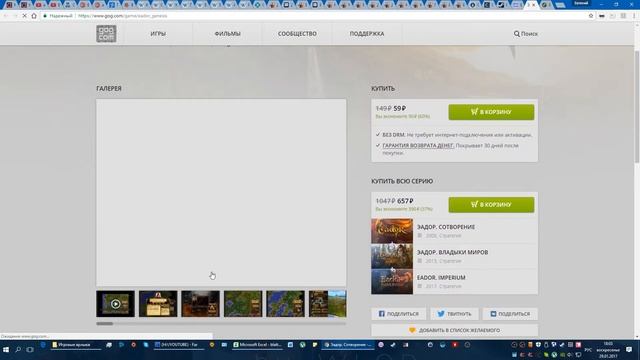Open the ФИЛЬМЫ menu

coord(227,34)
